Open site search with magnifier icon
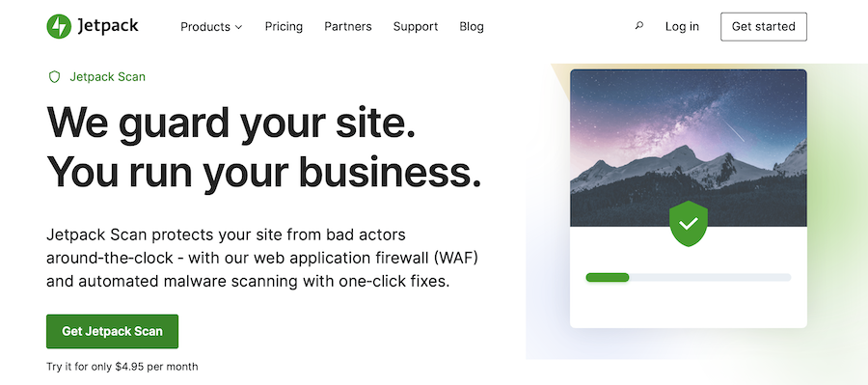 pos(638,25)
